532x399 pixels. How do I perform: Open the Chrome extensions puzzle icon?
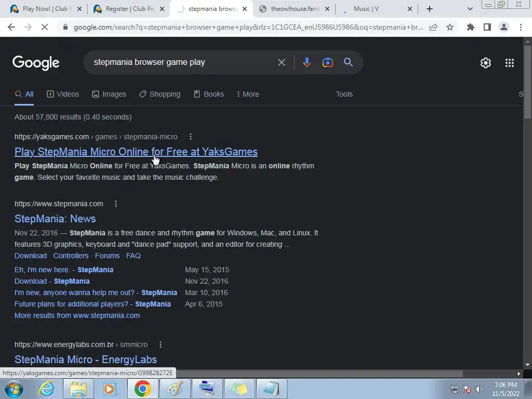[x=471, y=27]
